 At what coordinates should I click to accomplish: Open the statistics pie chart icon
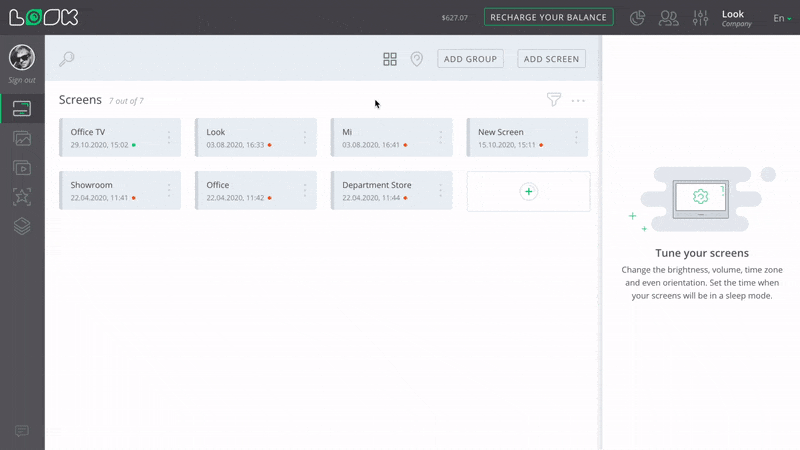click(x=637, y=18)
